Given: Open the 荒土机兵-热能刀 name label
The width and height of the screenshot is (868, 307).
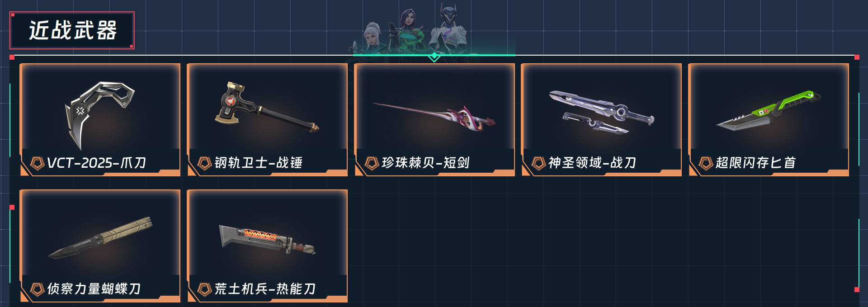Looking at the screenshot, I should (265, 289).
